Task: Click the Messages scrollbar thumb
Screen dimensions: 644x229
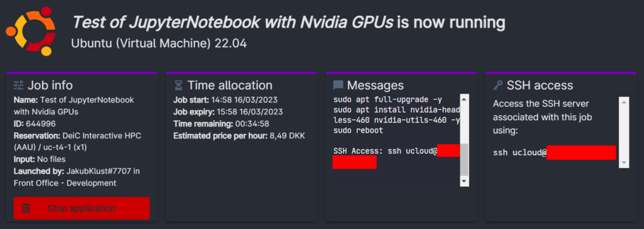Action: (x=464, y=160)
